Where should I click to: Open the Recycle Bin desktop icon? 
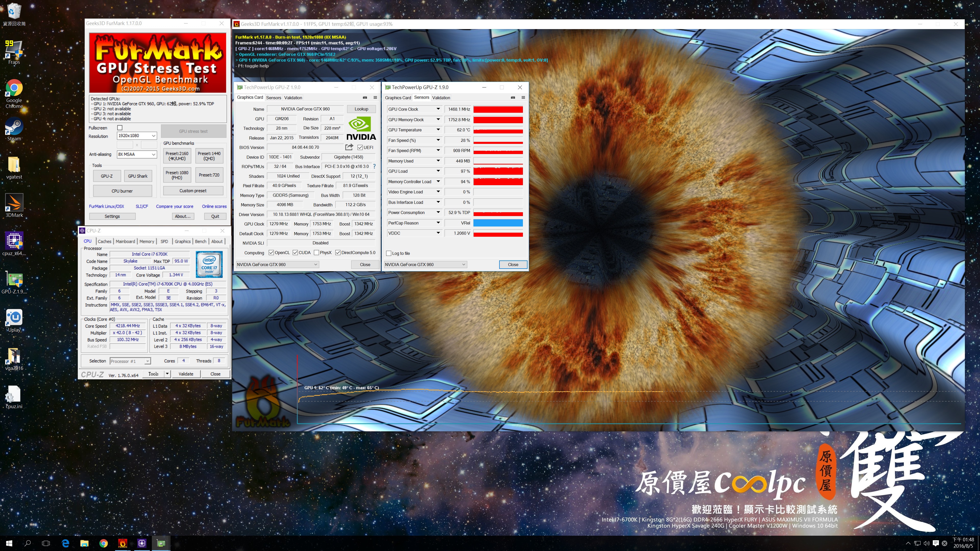pos(14,15)
